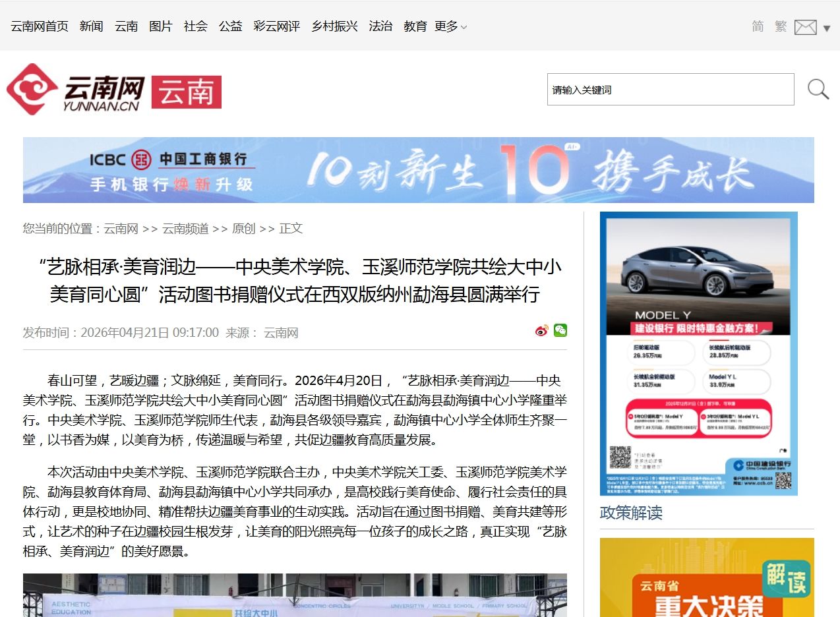Click the magnifying glass search icon
The height and width of the screenshot is (617, 840).
[x=818, y=89]
